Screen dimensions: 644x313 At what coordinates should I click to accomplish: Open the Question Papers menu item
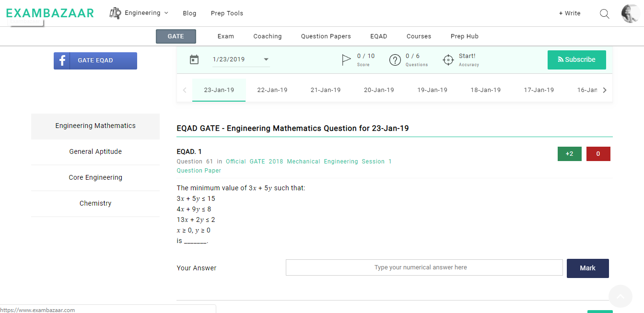pos(326,36)
